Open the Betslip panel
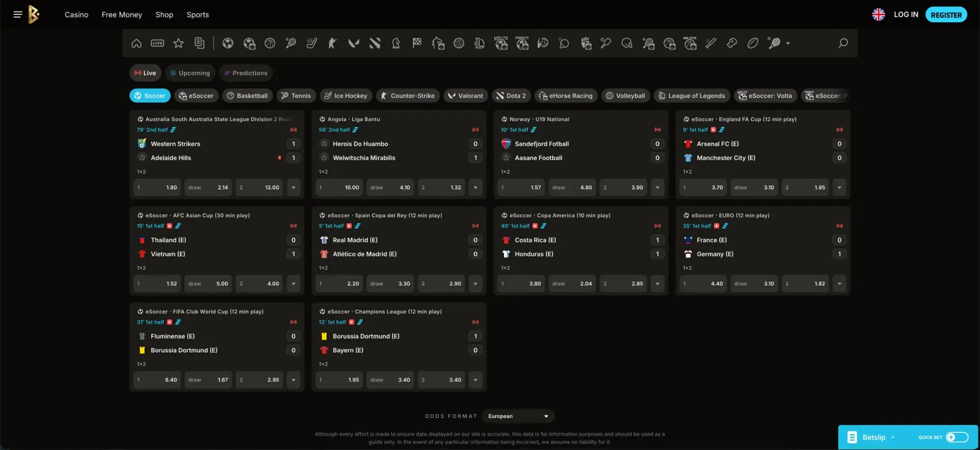The image size is (980, 450). (873, 437)
